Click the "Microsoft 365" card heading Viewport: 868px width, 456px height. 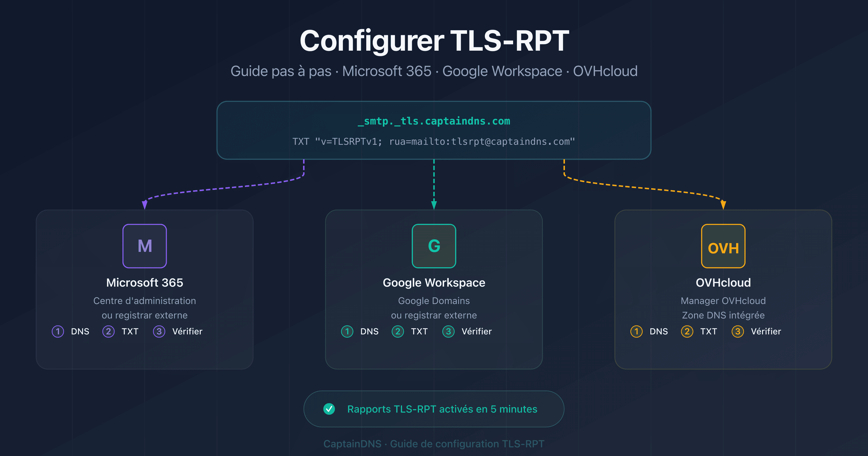(145, 282)
